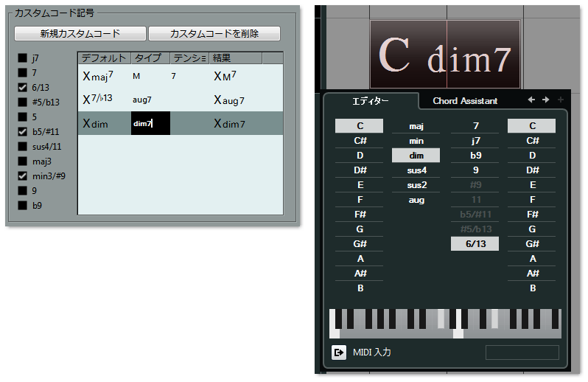The image size is (588, 382).
Task: Select the X7/b13 custom chord row
Action: [x=181, y=100]
